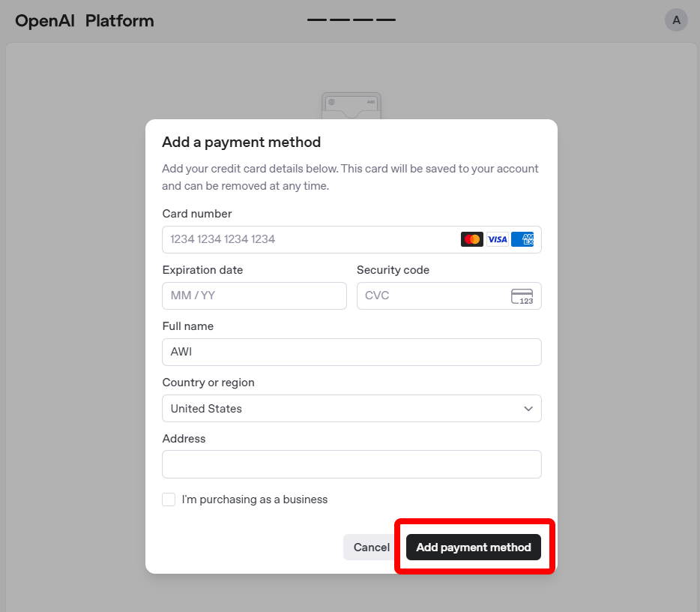Open the account avatar A
This screenshot has width=700, height=612.
[676, 20]
